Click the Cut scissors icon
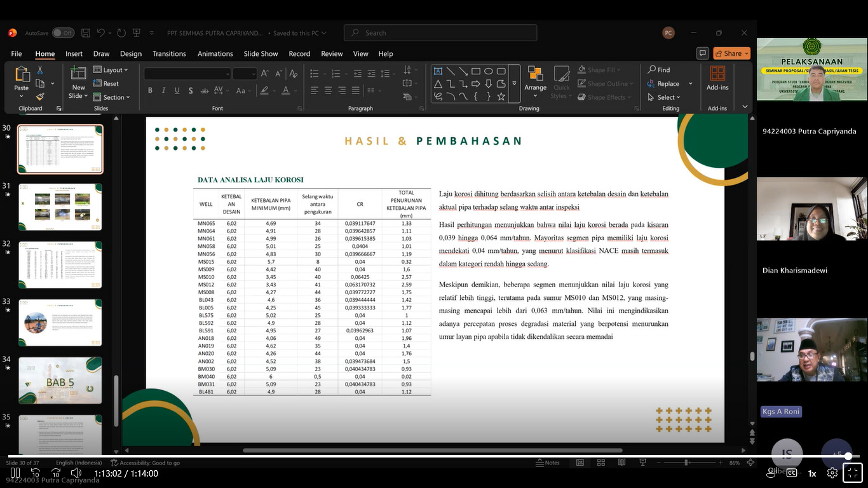The width and height of the screenshot is (868, 488). (x=40, y=70)
